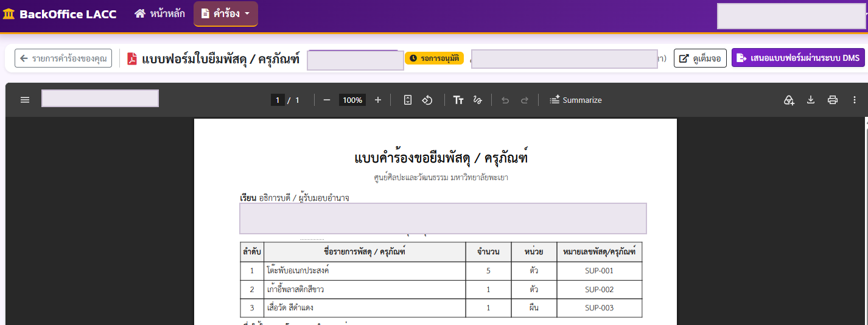The height and width of the screenshot is (325, 868).
Task: Save PDF to Google Drive
Action: 789,100
